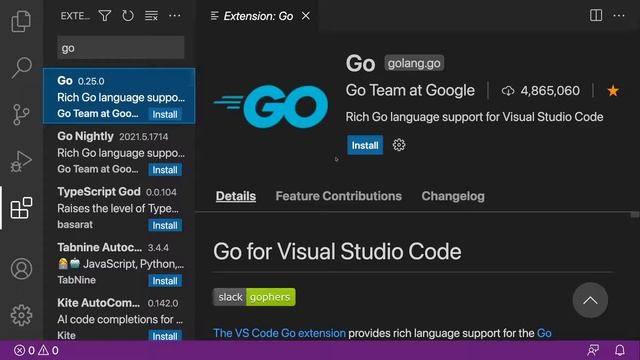Install the Kite AutoComplete extension
The height and width of the screenshot is (360, 640).
(x=165, y=336)
